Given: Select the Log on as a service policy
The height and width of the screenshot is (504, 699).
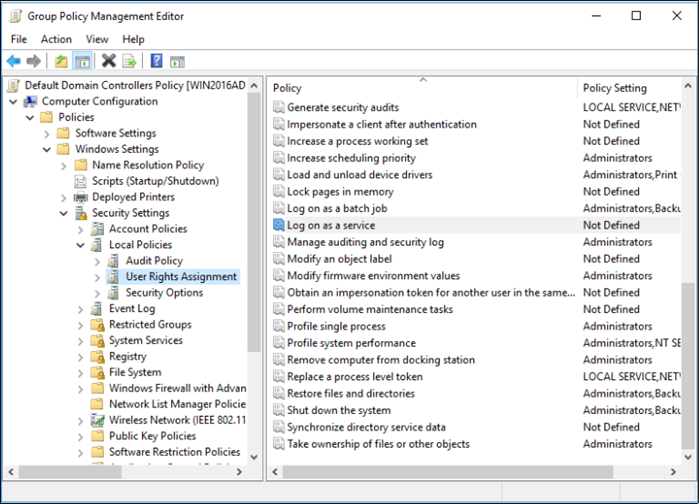Looking at the screenshot, I should coord(330,225).
